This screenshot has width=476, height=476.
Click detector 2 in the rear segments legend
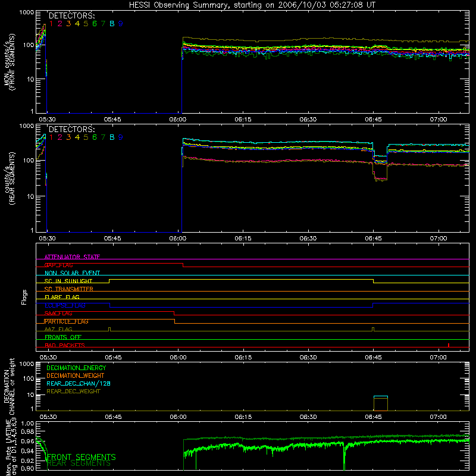point(60,137)
